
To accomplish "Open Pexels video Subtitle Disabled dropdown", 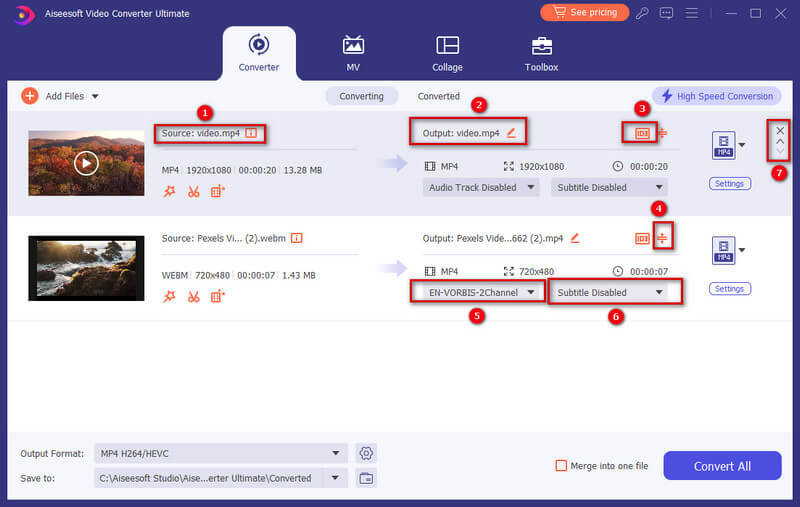I will 609,292.
